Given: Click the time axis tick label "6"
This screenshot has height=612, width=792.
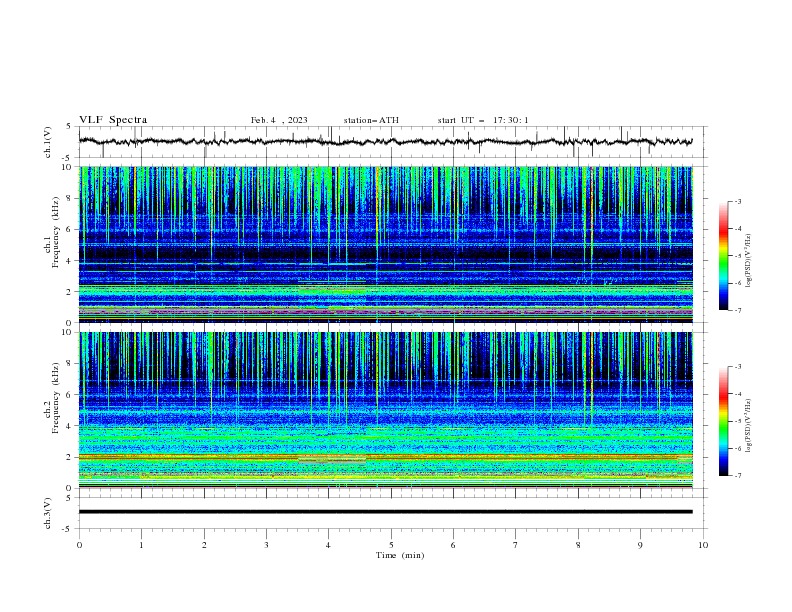Looking at the screenshot, I should [453, 545].
